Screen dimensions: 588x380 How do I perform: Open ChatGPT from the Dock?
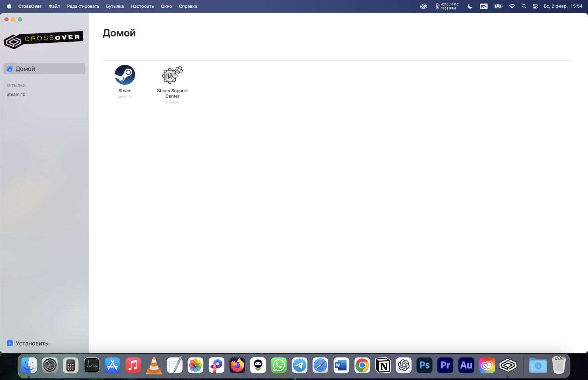(x=404, y=365)
